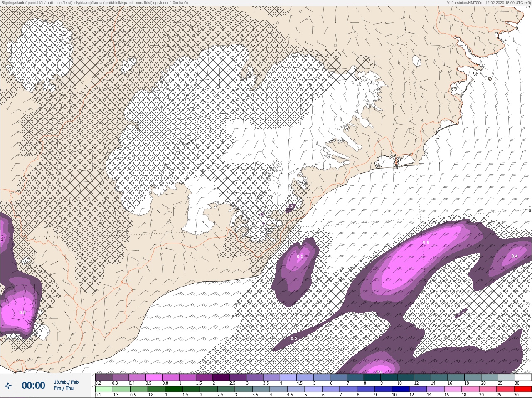Screen dimensions: 532x398
Task: Click the 0.5 contour label in the snow patch
Action: pos(300,256)
